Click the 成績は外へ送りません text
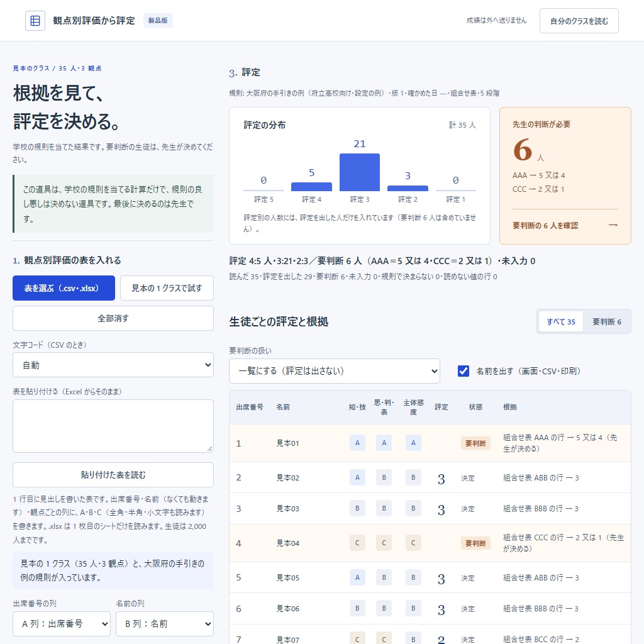The height and width of the screenshot is (644, 644). [496, 20]
